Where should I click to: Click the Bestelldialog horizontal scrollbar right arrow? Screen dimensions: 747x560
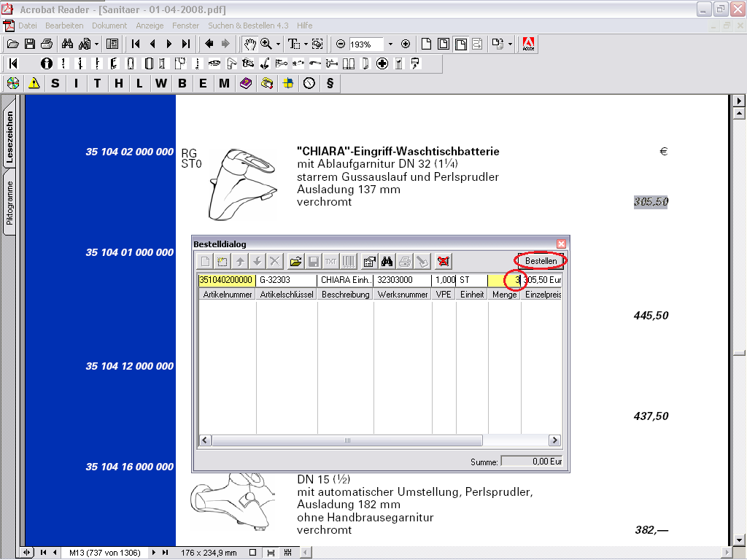click(x=554, y=440)
